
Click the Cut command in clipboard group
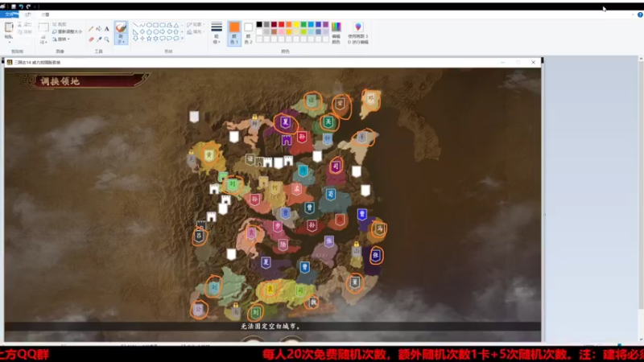[x=24, y=25]
